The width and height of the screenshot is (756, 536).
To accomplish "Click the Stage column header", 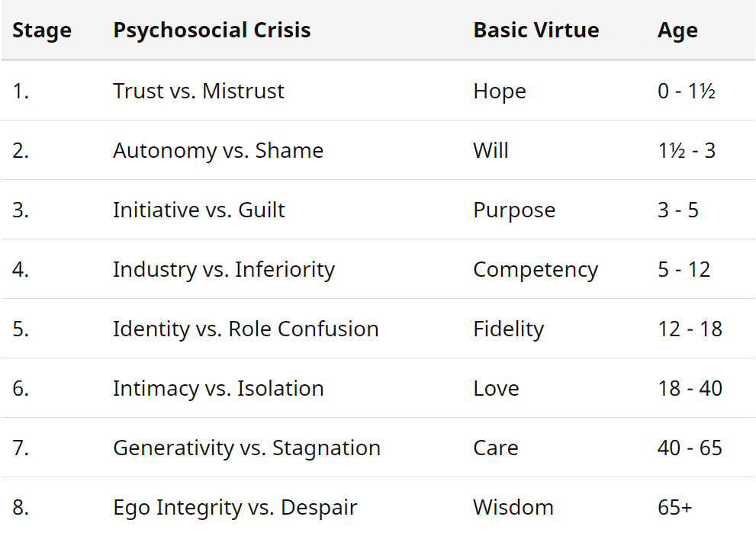I will point(42,30).
